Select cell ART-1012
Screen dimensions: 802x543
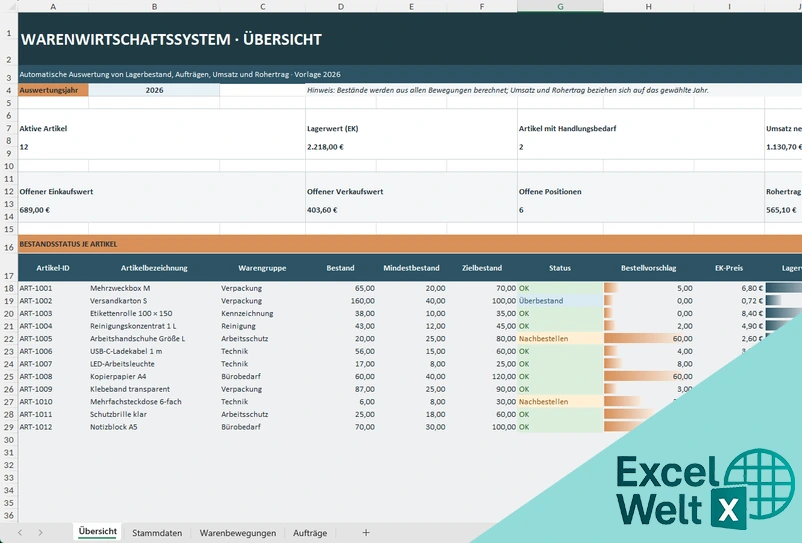(x=53, y=427)
